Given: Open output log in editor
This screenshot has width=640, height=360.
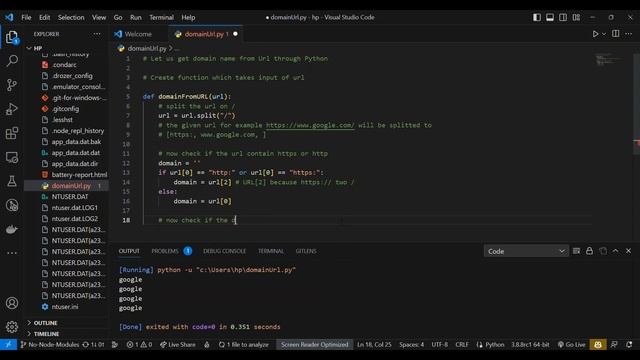Looking at the screenshot, I should 603,251.
